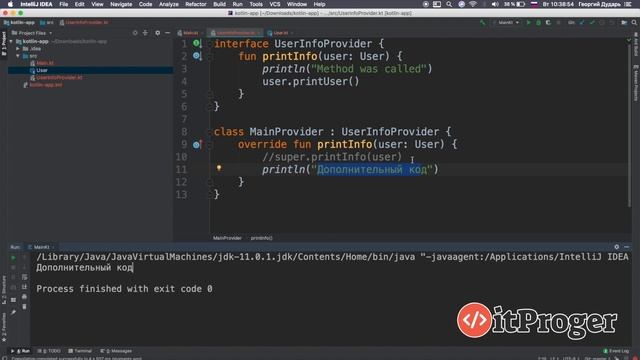Screen dimensions: 640x360
Task: Click MainProvider in the editor breadcrumb
Action: (x=227, y=238)
